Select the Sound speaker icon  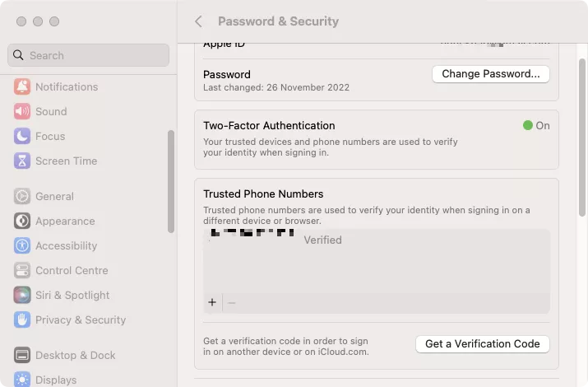tap(22, 111)
